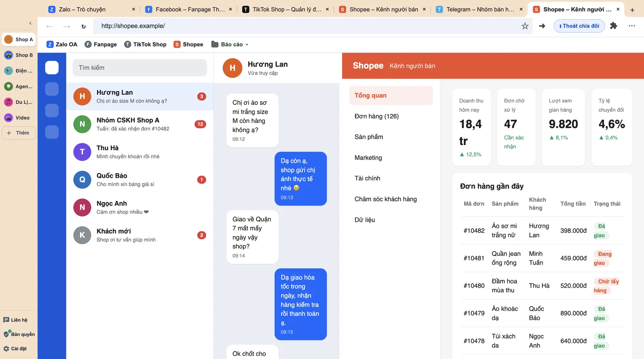
Task: Switch to TikTok Shop – Quản lý tab
Action: click(x=286, y=9)
